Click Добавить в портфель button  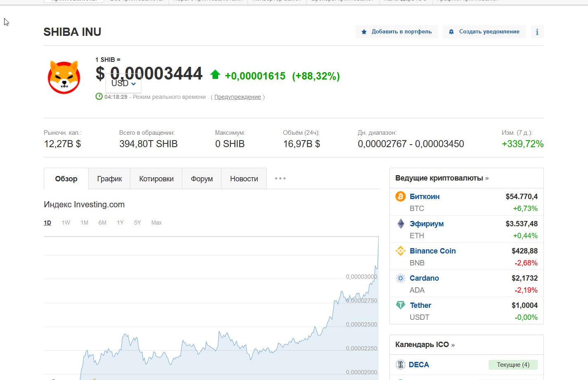coord(396,32)
